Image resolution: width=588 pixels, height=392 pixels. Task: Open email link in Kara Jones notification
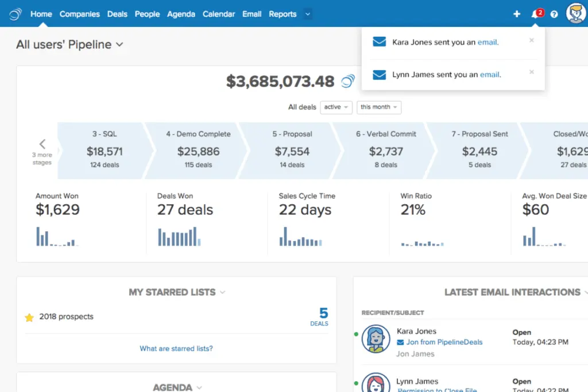tap(487, 42)
